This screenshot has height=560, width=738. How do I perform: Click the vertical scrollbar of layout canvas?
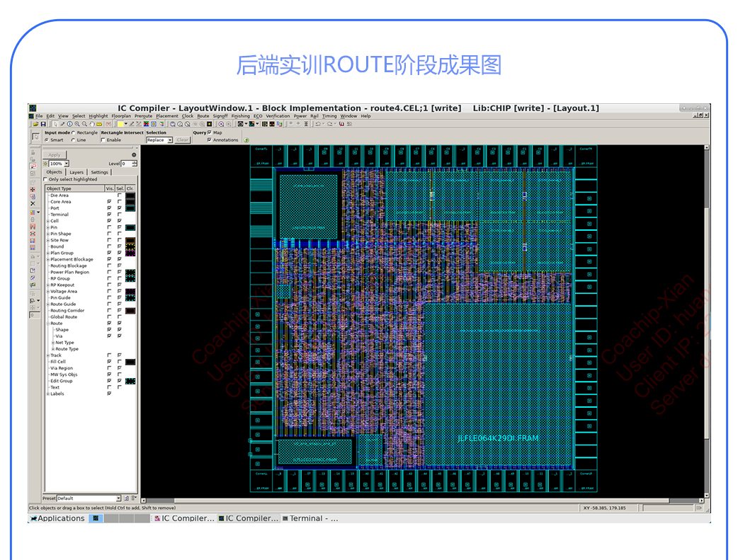(706, 321)
